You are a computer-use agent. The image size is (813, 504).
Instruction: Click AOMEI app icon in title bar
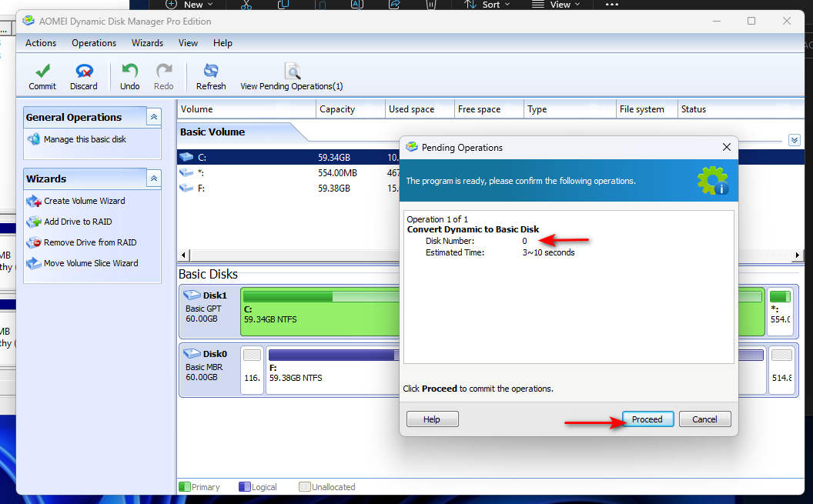click(x=28, y=22)
